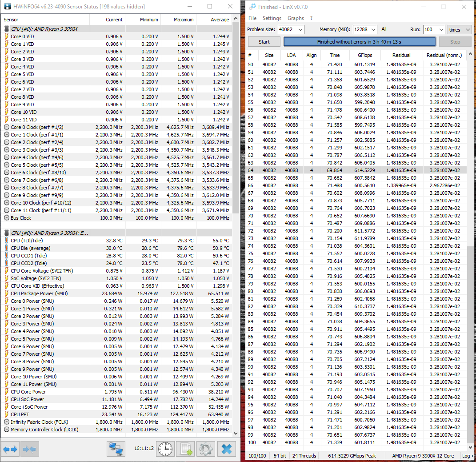476x462 pixels.
Task: Open HWiNFO sensor settings gear
Action: click(205, 449)
